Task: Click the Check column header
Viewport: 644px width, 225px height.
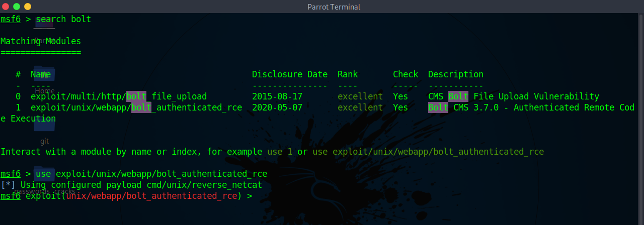Action: pyautogui.click(x=406, y=74)
